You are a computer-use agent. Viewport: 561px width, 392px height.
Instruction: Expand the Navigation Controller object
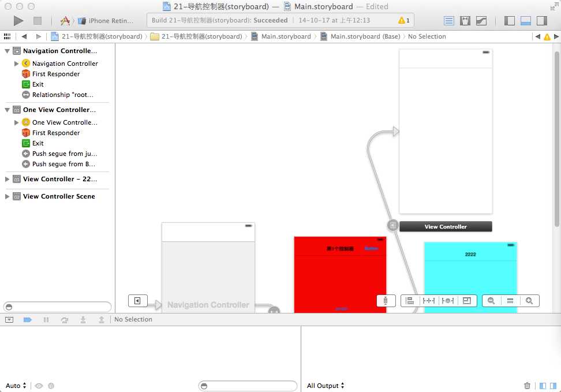click(x=17, y=64)
